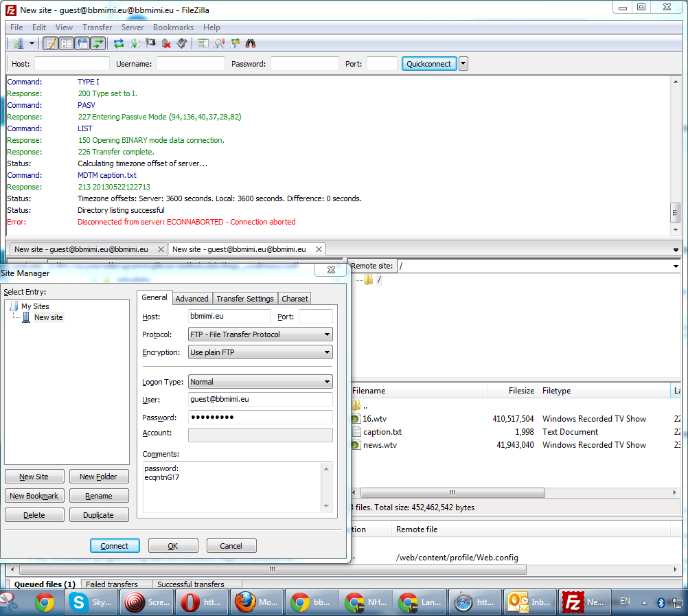688x616 pixels.
Task: Reconnect to last server icon
Action: [182, 43]
